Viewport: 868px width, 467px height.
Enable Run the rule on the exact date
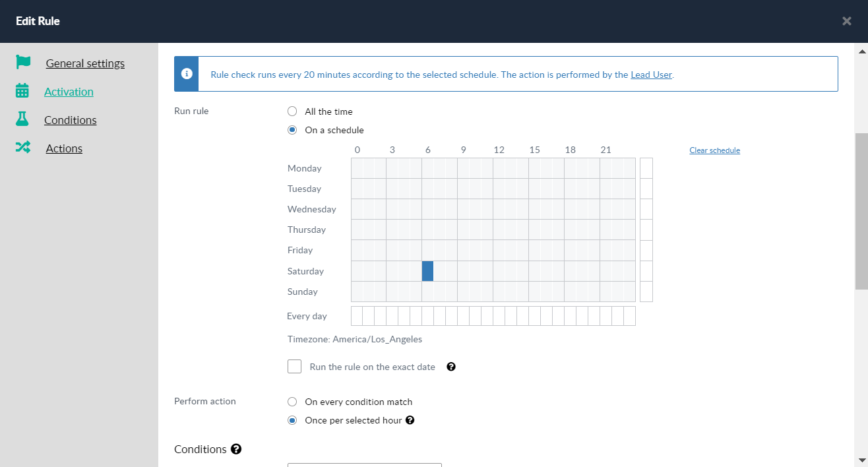coord(295,367)
